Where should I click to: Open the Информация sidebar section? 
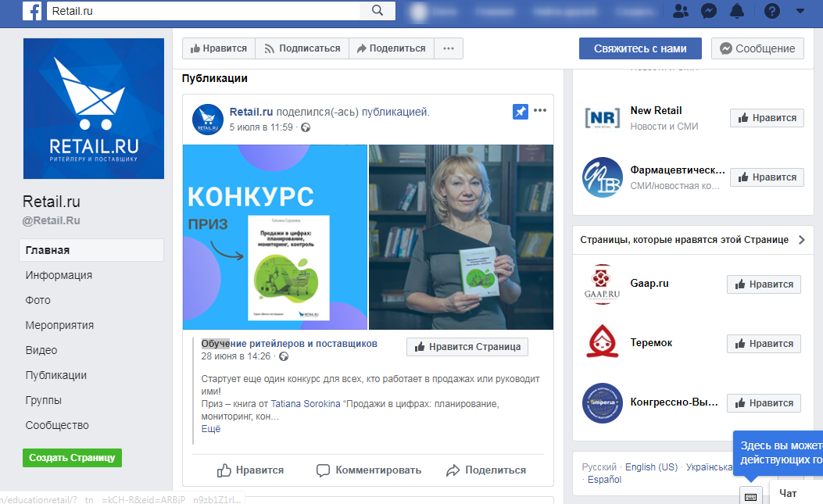tap(59, 275)
